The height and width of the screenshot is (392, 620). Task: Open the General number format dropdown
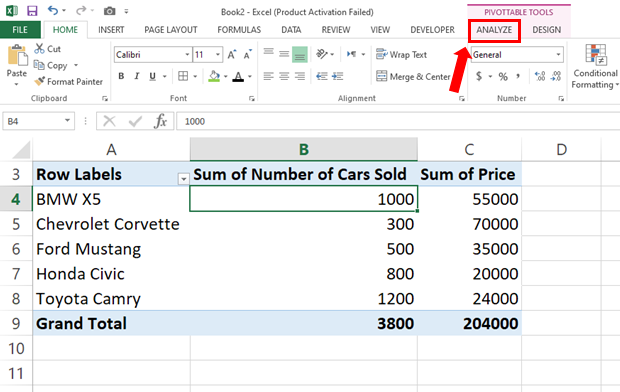(558, 55)
